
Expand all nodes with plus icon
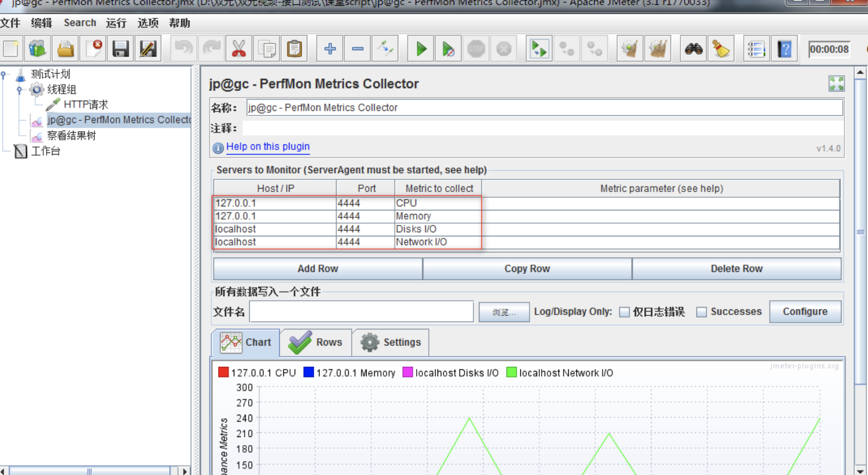tap(330, 49)
